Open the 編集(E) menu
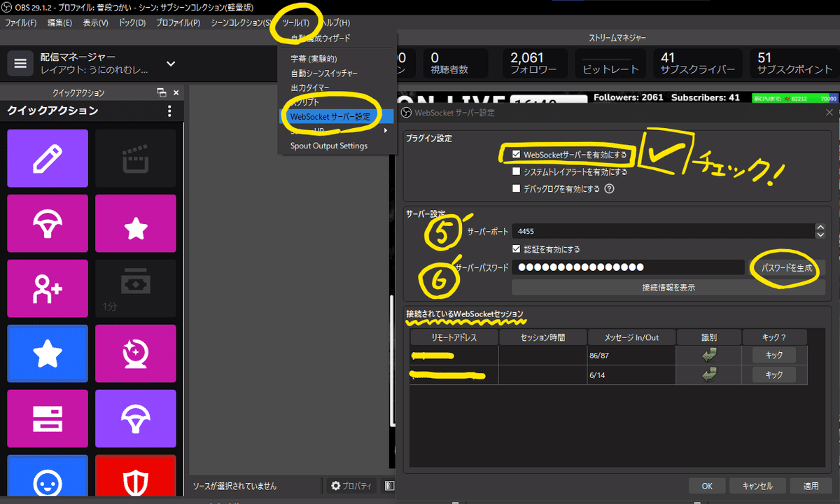The image size is (840, 504). point(59,23)
